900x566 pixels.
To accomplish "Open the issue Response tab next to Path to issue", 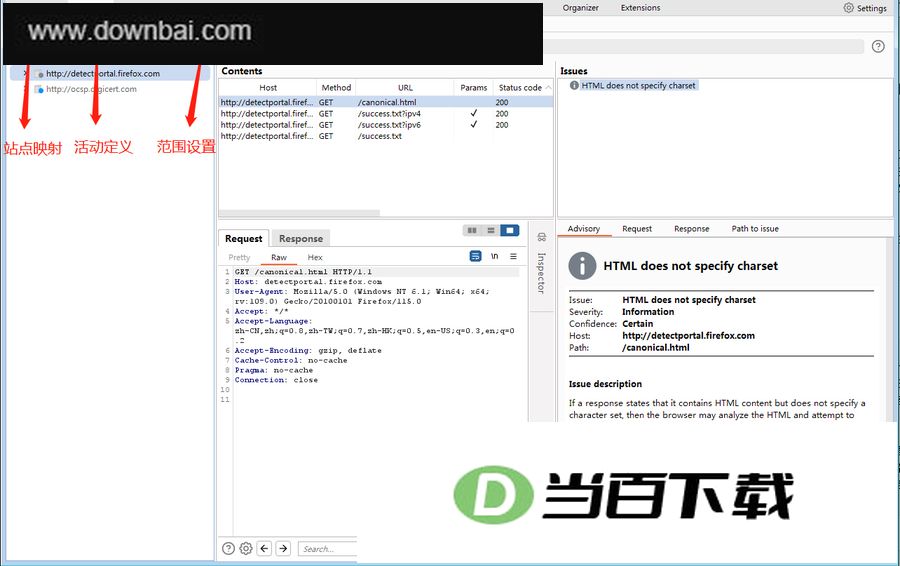I will point(692,228).
